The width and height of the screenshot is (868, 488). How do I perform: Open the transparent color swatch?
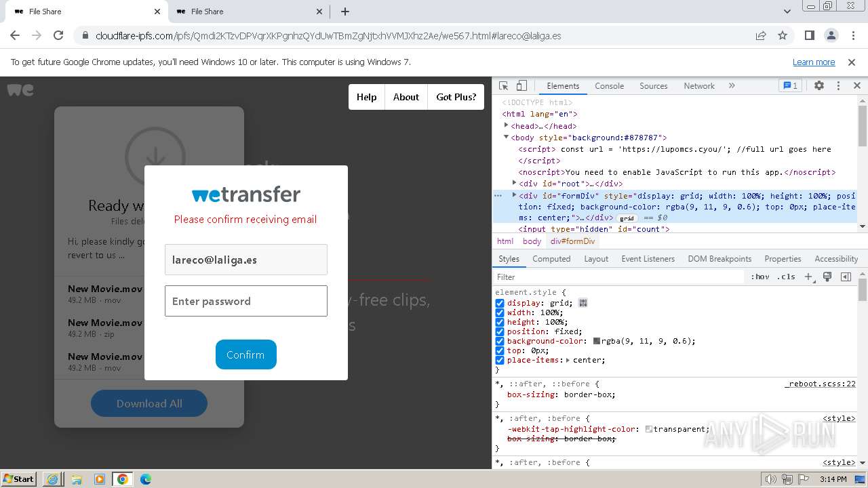tap(649, 429)
